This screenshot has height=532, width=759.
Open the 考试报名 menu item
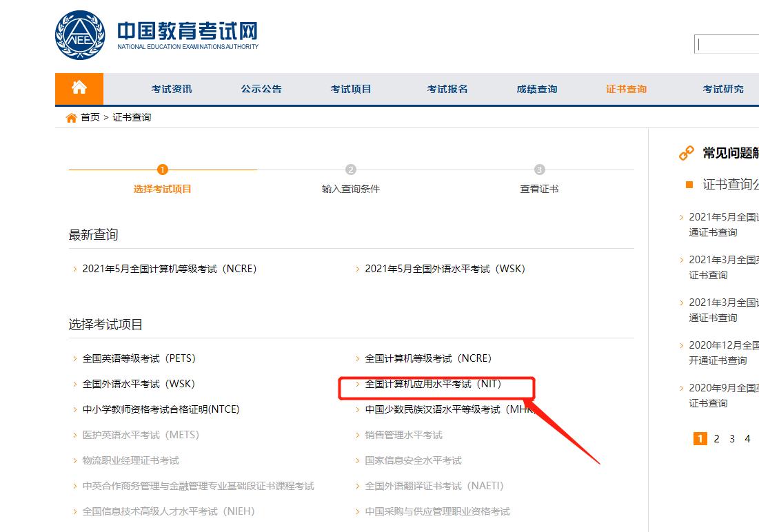click(x=447, y=88)
